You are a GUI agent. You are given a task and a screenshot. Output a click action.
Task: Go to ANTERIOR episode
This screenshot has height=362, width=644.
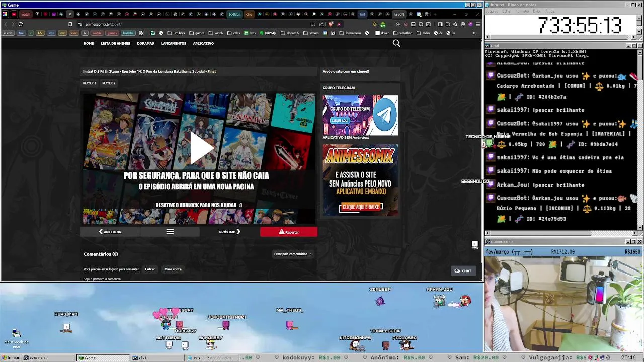(110, 232)
